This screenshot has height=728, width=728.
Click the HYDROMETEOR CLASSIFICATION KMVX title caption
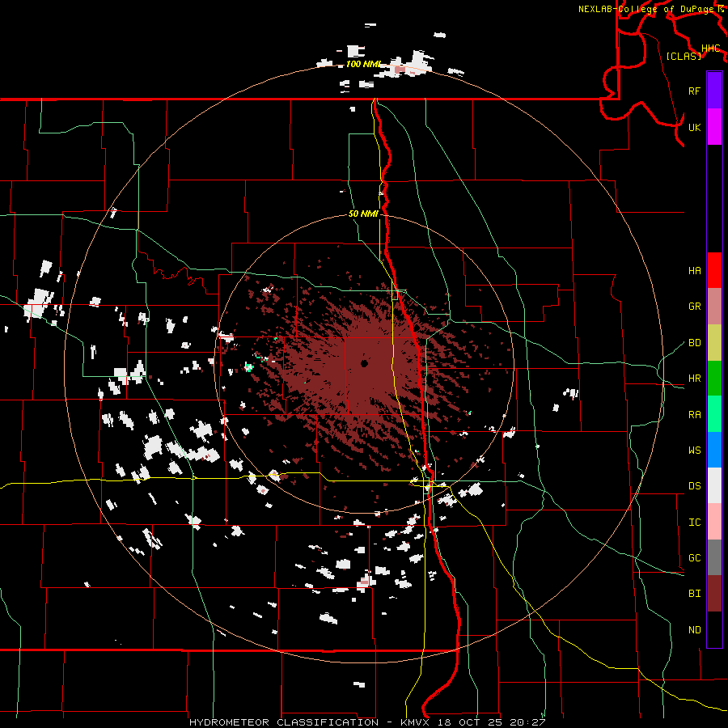[367, 722]
